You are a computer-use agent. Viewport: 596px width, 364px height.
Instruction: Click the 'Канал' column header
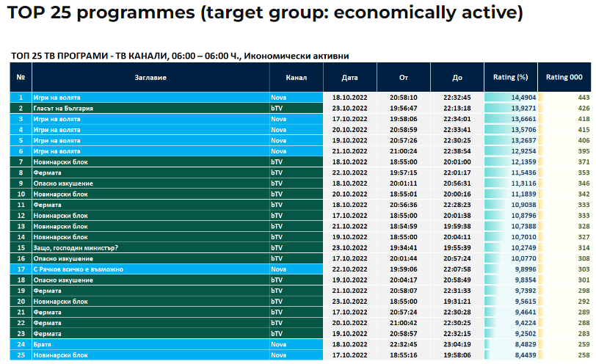(x=296, y=77)
